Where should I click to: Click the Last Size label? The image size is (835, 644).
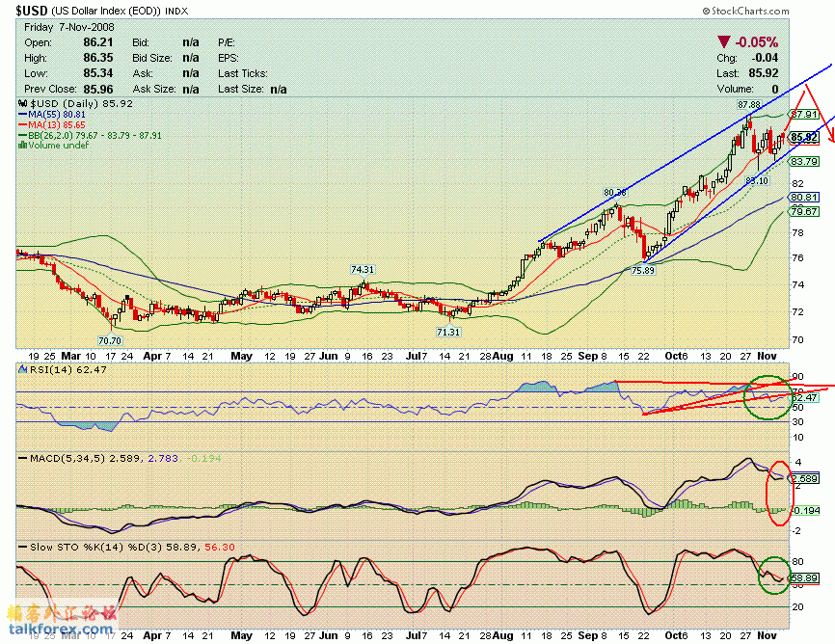click(240, 89)
